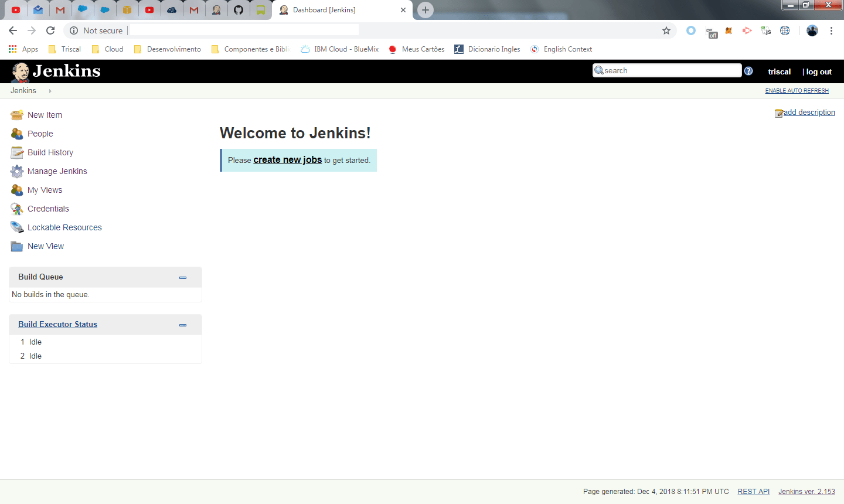Click executor row '1 Idle'
The image size is (844, 504).
tap(105, 342)
